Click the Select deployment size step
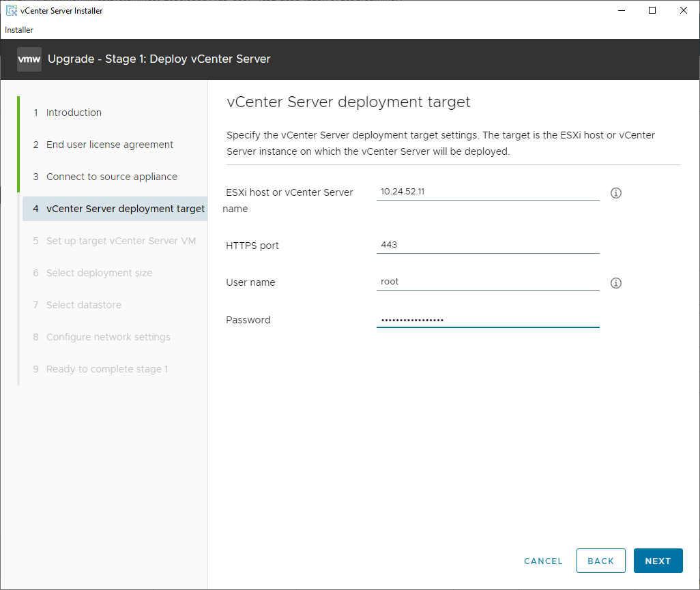Image resolution: width=700 pixels, height=590 pixels. [99, 273]
